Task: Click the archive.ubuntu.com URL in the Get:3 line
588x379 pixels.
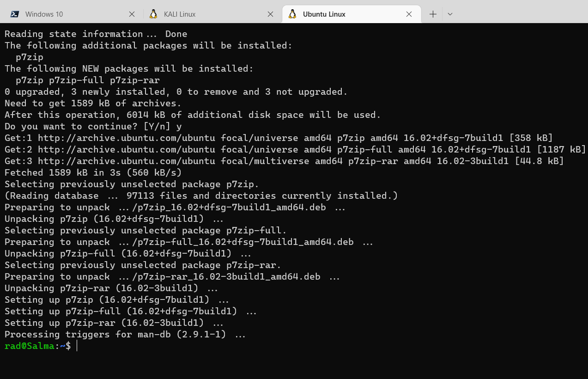Action: [x=126, y=161]
